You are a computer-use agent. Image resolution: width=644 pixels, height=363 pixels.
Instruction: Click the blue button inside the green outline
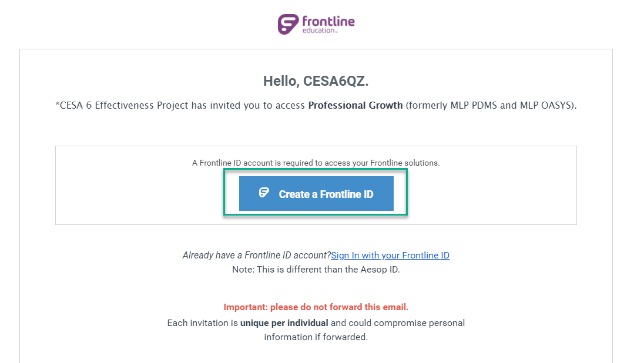316,193
